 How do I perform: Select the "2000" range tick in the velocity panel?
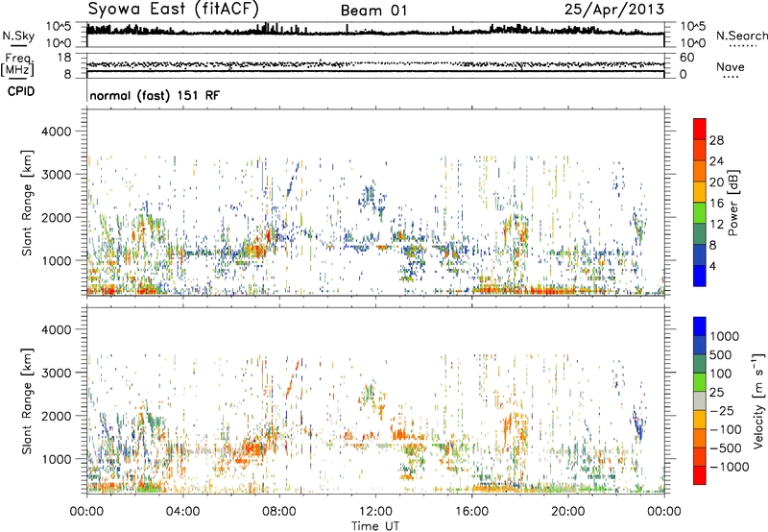(57, 416)
